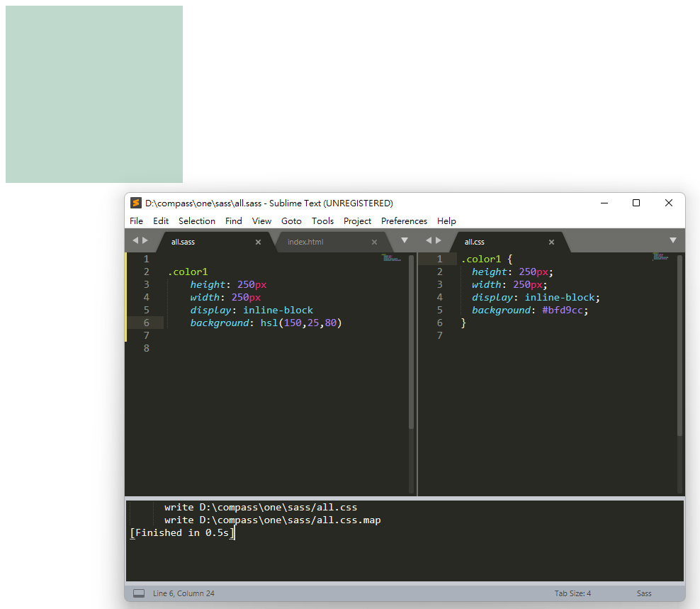Change the Sass syntax selector

coord(644,593)
